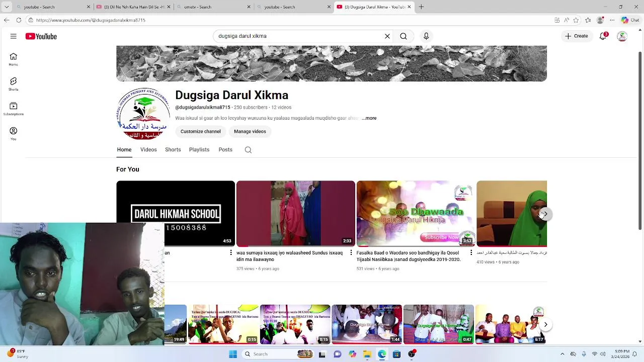Open Edge settings and more menu
The image size is (644, 362).
pyautogui.click(x=612, y=20)
